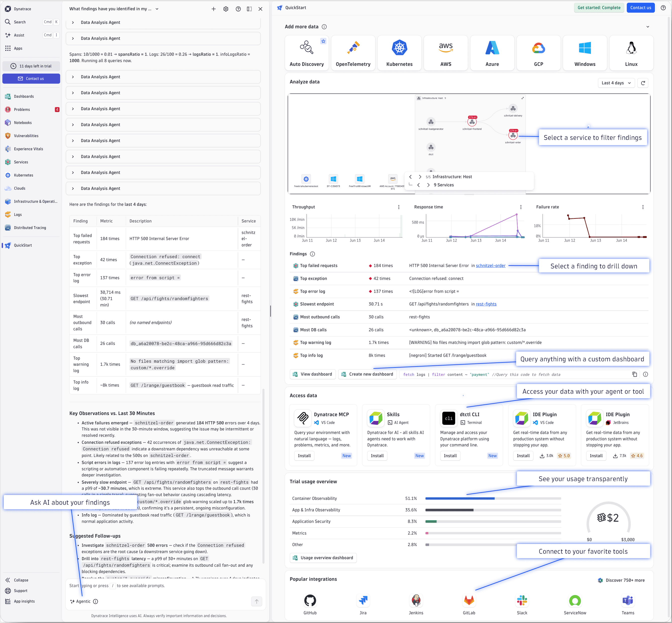672x623 pixels.
Task: Open the Failure rate chart options menu
Action: [x=643, y=207]
